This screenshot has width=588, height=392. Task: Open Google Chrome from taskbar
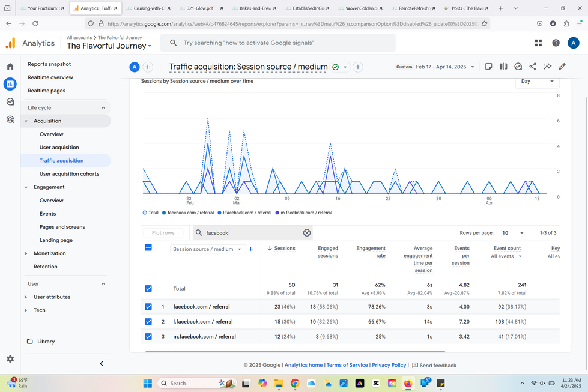click(295, 383)
